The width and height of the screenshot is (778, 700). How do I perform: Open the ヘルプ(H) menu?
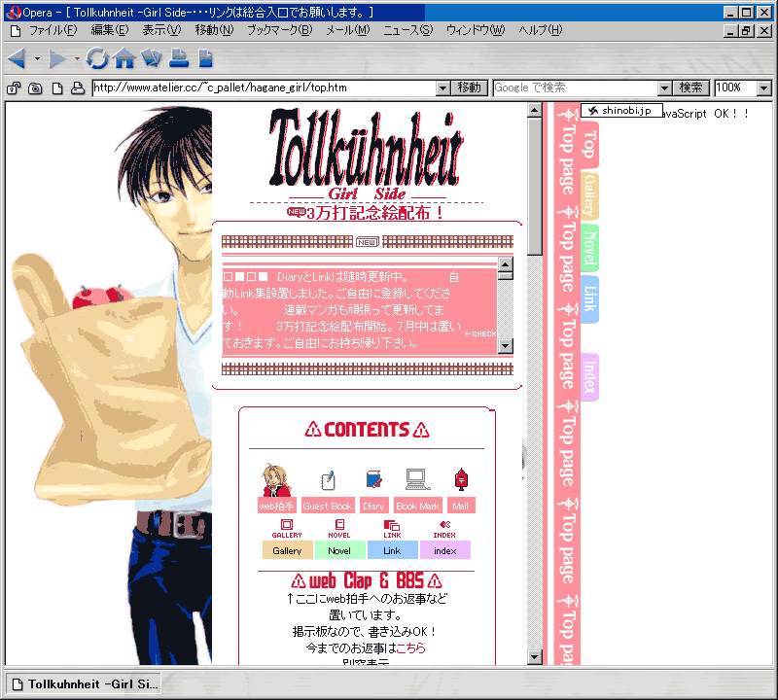(x=541, y=30)
